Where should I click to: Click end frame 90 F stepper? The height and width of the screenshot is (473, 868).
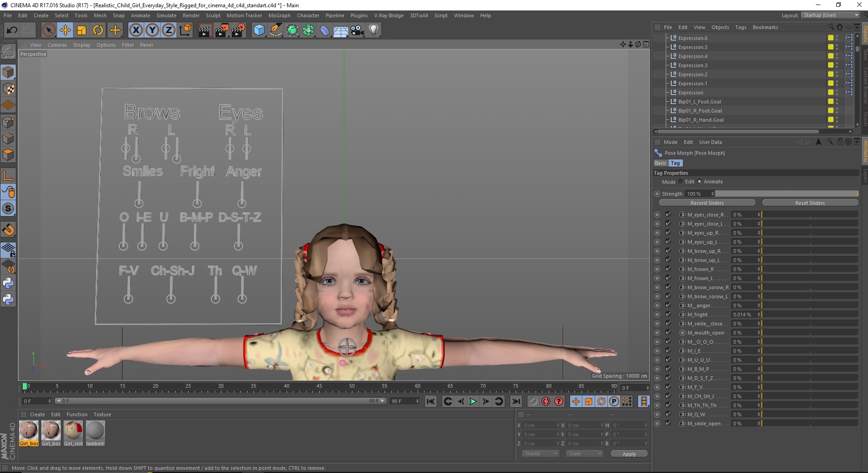[417, 401]
